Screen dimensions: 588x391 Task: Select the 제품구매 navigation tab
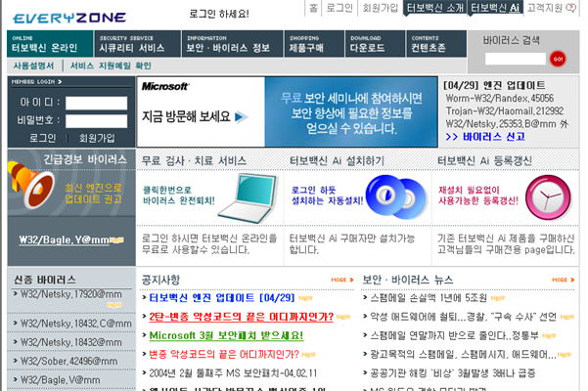click(314, 44)
